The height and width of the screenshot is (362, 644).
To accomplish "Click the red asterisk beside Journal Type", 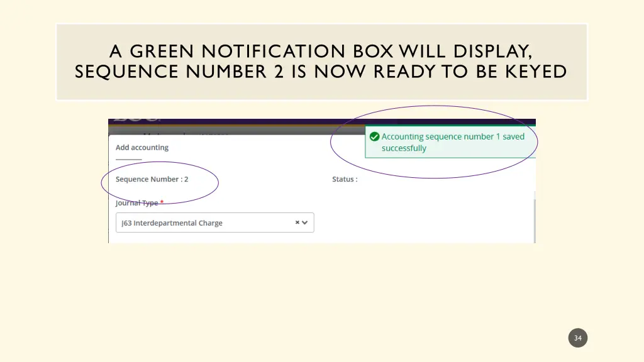I will pyautogui.click(x=162, y=202).
